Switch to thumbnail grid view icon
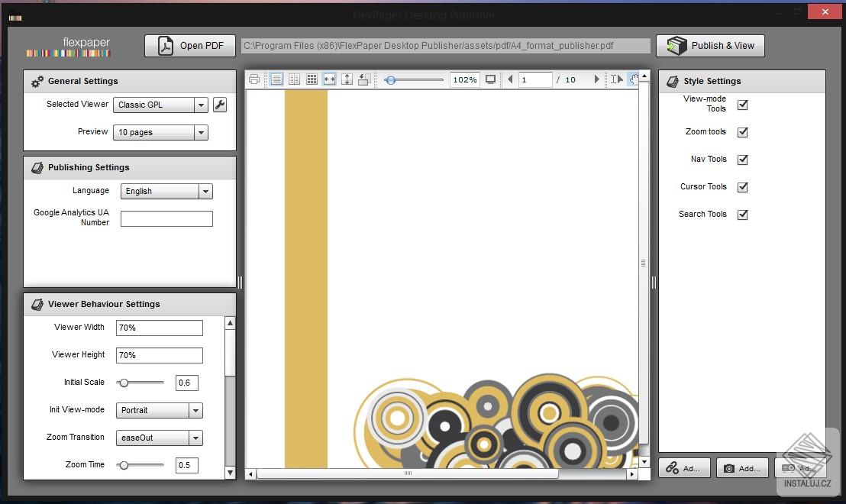 click(312, 80)
